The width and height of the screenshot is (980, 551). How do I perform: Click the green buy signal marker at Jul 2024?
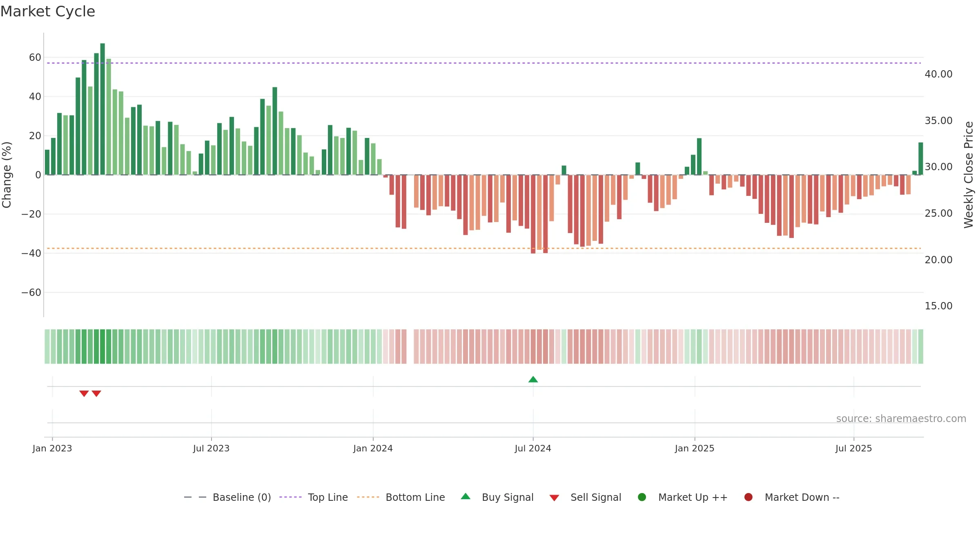533,379
